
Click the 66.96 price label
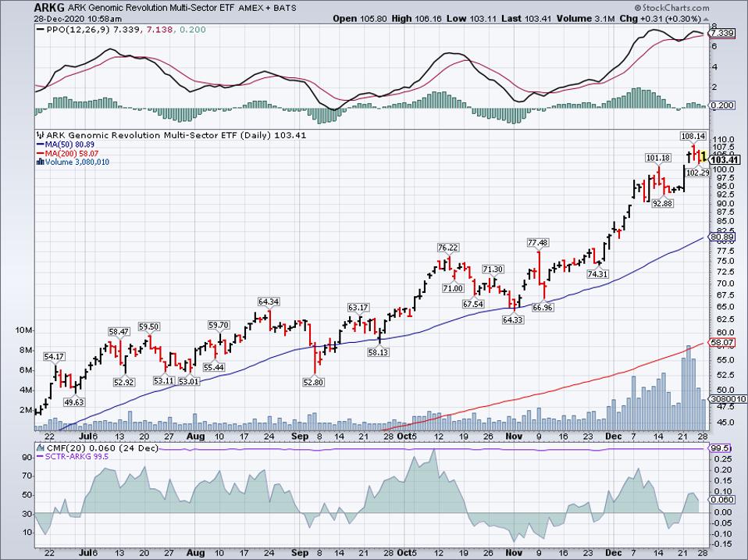(543, 307)
